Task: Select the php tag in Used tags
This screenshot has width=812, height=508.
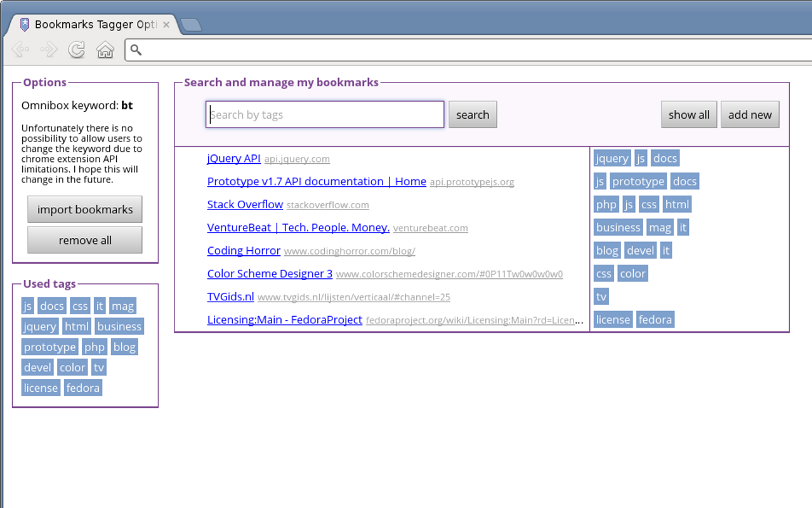Action: (95, 347)
